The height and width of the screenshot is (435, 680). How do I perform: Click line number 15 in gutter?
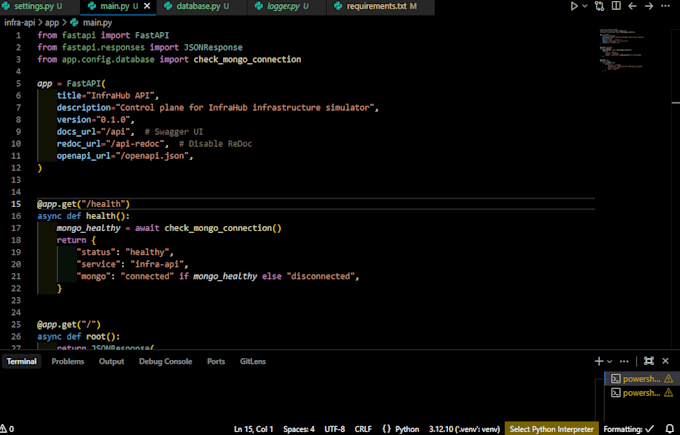tap(16, 204)
